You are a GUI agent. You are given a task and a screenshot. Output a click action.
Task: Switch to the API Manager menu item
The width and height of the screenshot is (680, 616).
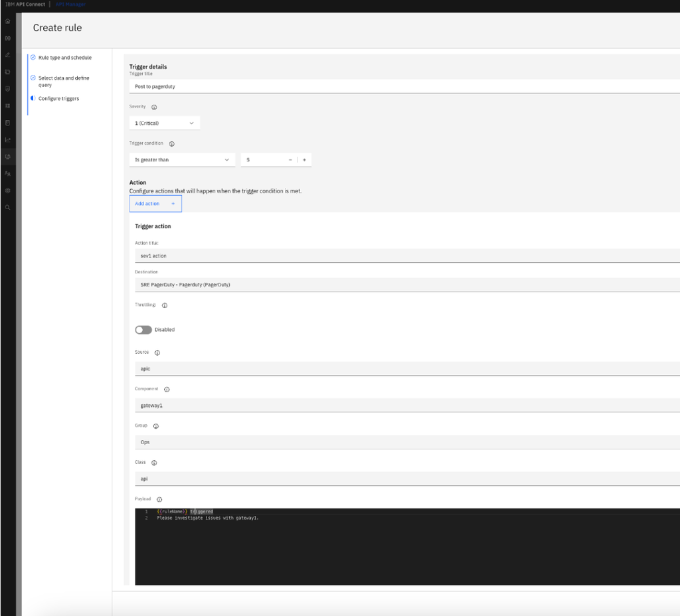(71, 4)
